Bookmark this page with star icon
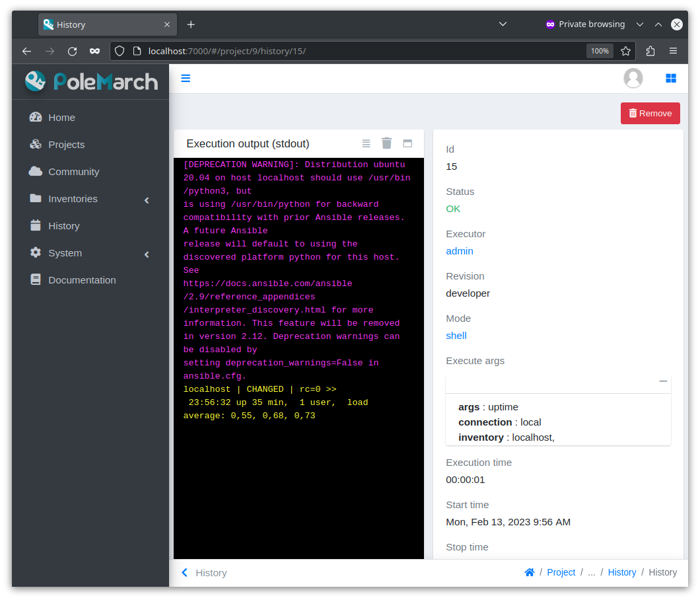 (x=625, y=51)
